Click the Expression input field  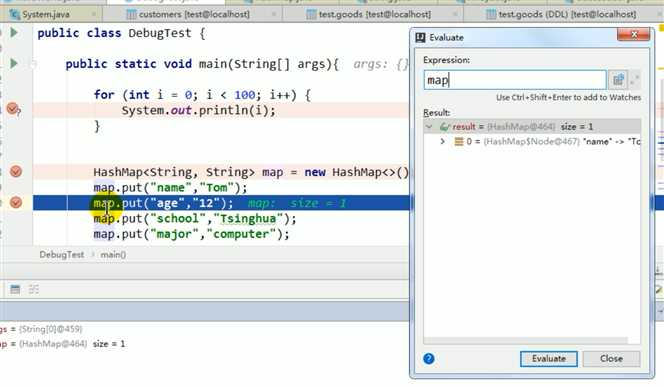click(515, 80)
